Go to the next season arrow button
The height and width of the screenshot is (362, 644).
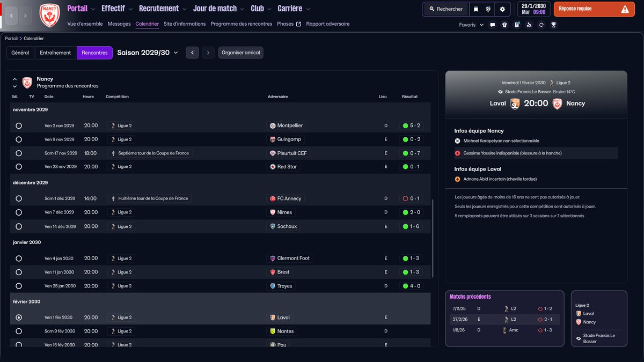coord(208,53)
